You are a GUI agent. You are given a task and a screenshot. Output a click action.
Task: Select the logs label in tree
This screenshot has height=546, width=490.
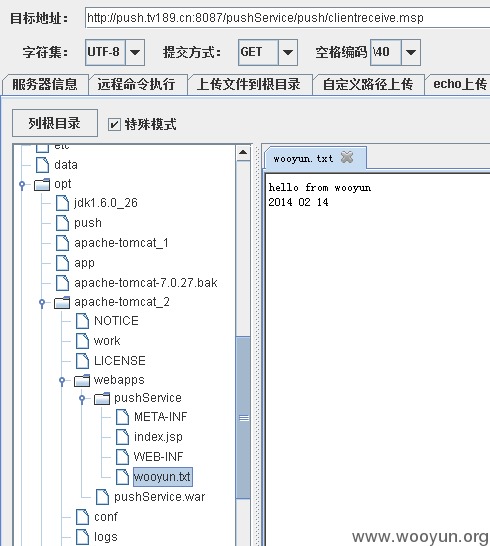106,537
